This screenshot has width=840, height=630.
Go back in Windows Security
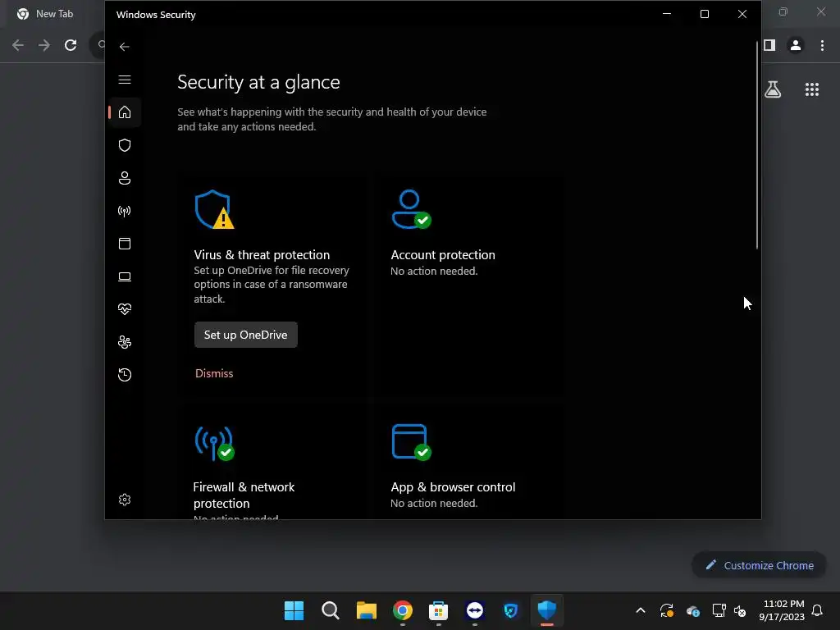pyautogui.click(x=125, y=47)
